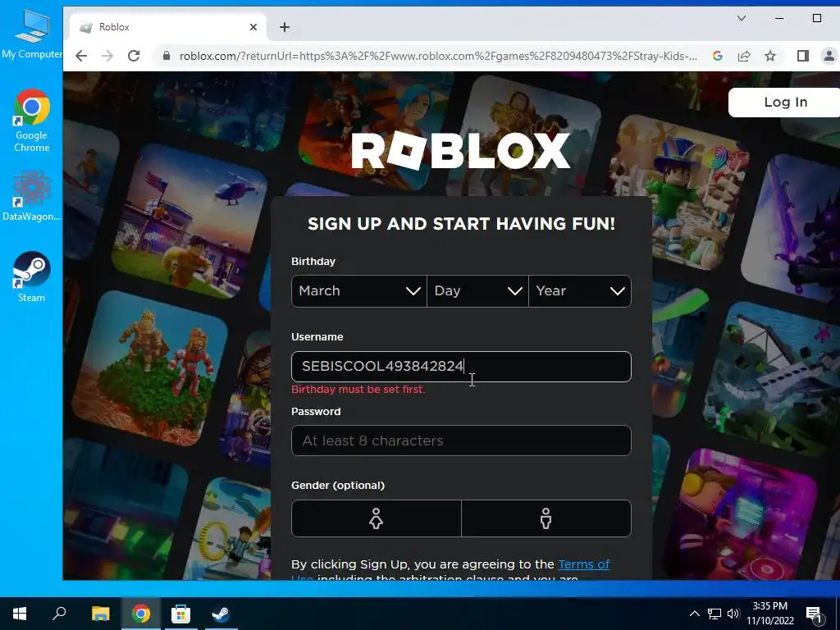Click the Password input field
This screenshot has height=630, width=840.
[x=461, y=441]
